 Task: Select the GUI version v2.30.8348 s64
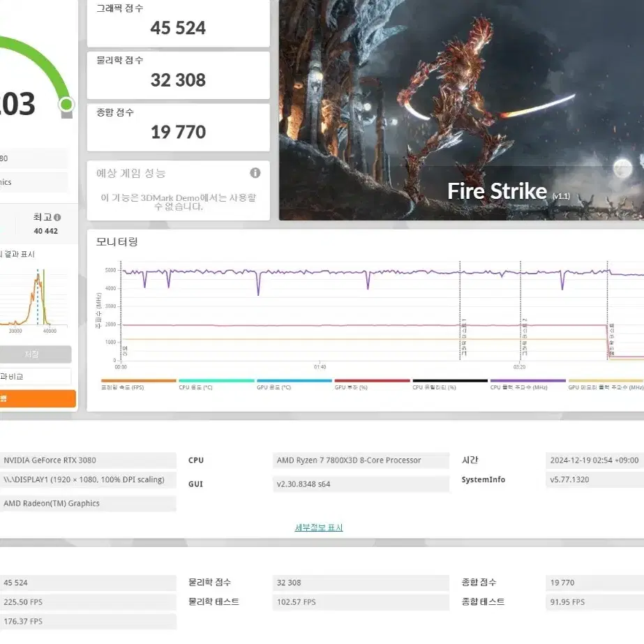coord(361,484)
